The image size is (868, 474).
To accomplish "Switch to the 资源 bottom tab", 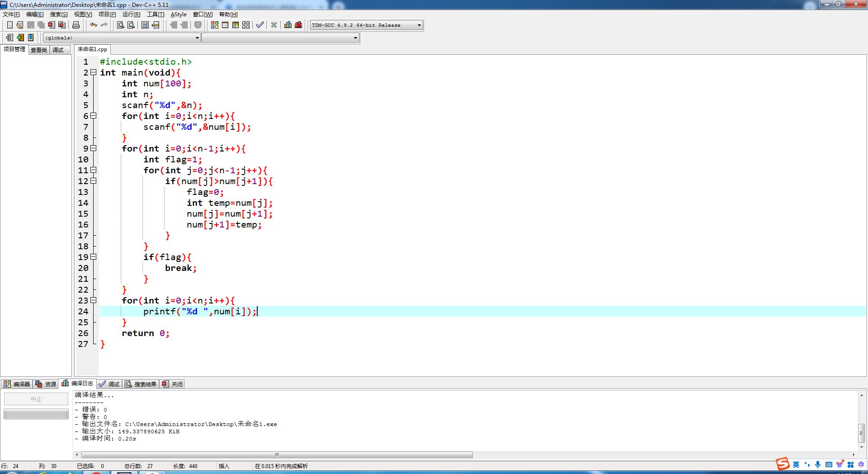I will coord(46,384).
